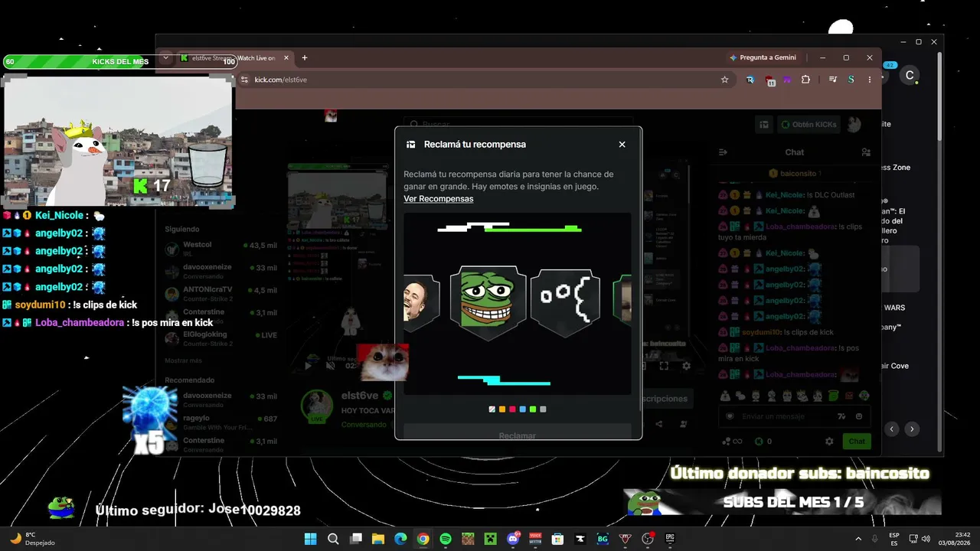Collapse the Kick chat panel

click(x=723, y=152)
